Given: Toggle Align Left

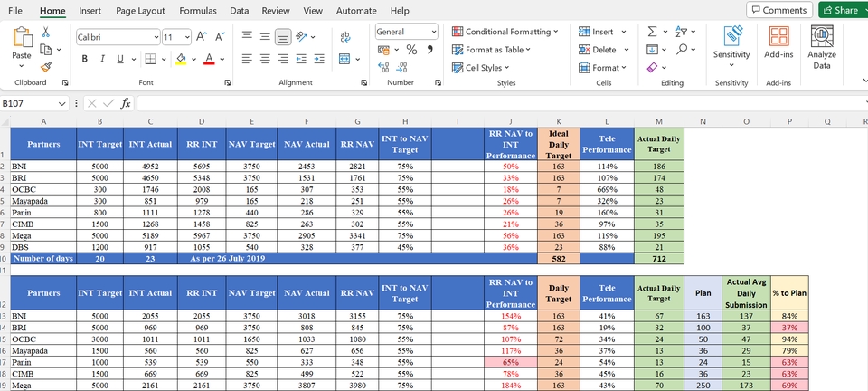Looking at the screenshot, I should 248,59.
